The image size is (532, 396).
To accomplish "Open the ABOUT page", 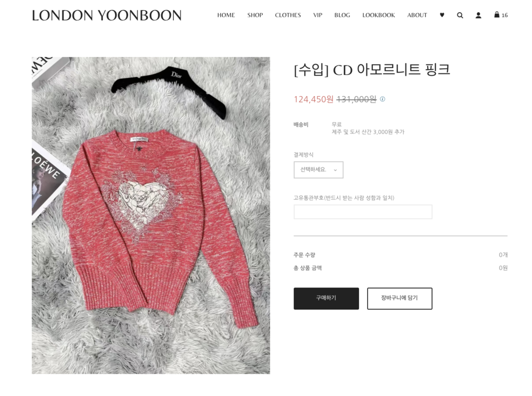I will coord(417,15).
